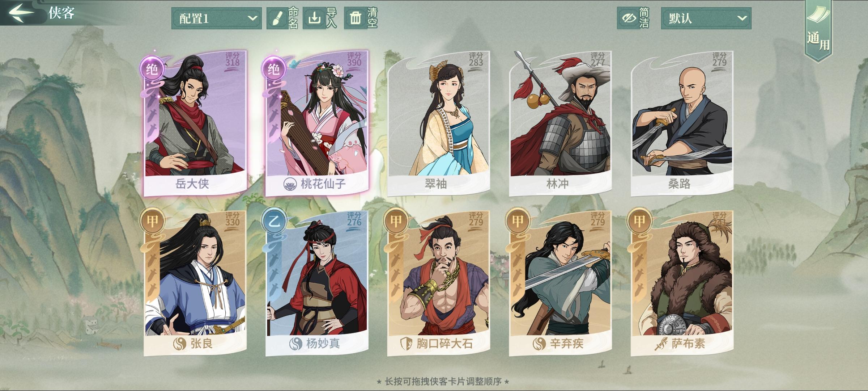Click the 绝 rank badge on 岳大侠
Image resolution: width=868 pixels, height=391 pixels.
pos(152,69)
